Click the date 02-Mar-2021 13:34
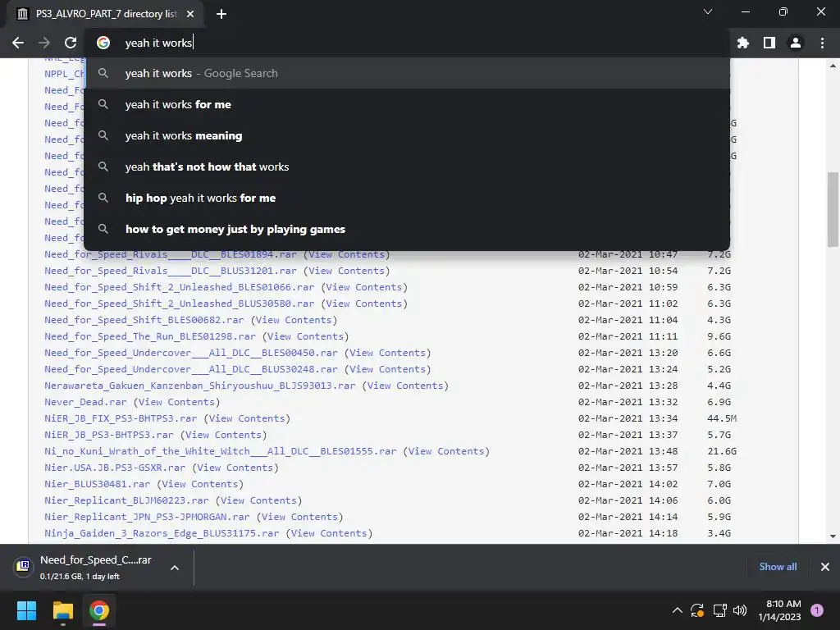Viewport: 840px width, 630px height. pos(628,418)
